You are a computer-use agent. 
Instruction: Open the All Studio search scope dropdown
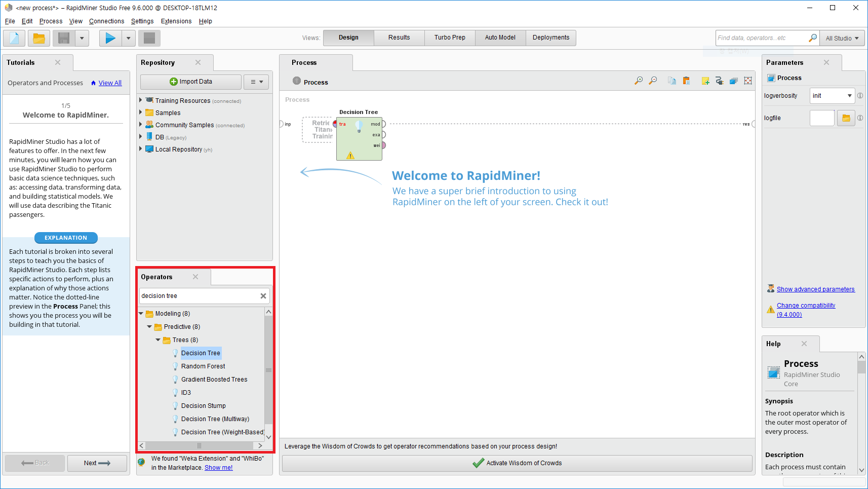tap(842, 38)
